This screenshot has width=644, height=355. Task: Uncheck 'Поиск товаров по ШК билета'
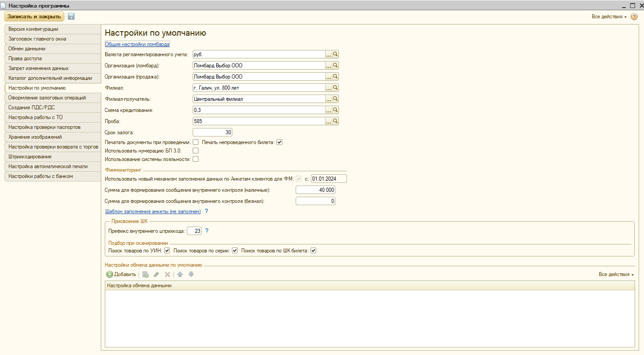tap(313, 251)
